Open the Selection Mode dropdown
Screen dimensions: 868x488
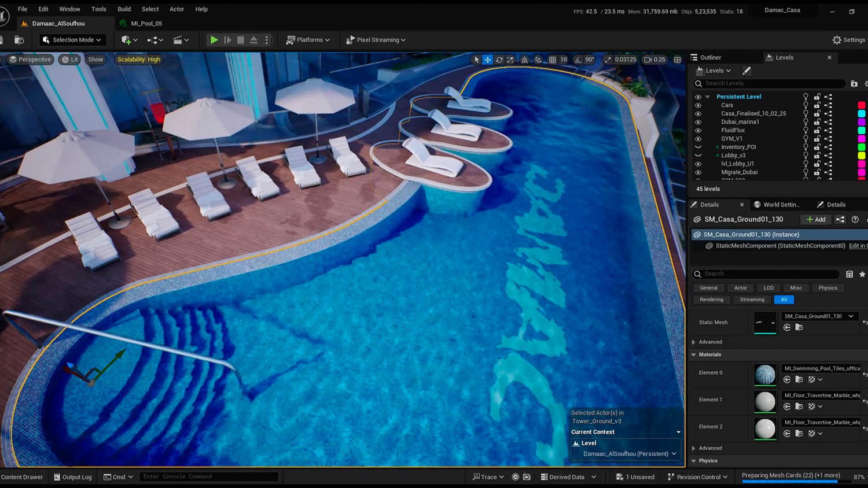[72, 40]
